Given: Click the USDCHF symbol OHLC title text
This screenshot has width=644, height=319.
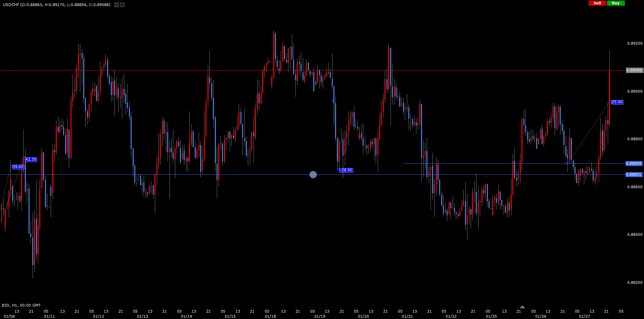Looking at the screenshot, I should (x=57, y=5).
